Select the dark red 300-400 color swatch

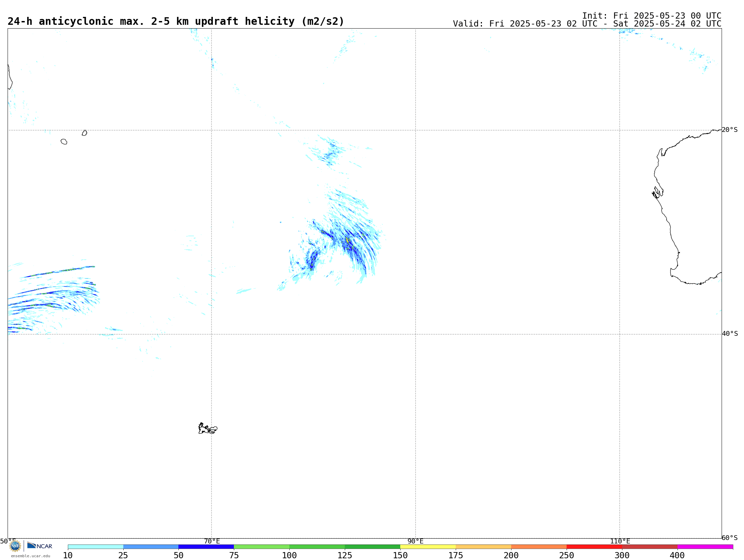pos(650,547)
